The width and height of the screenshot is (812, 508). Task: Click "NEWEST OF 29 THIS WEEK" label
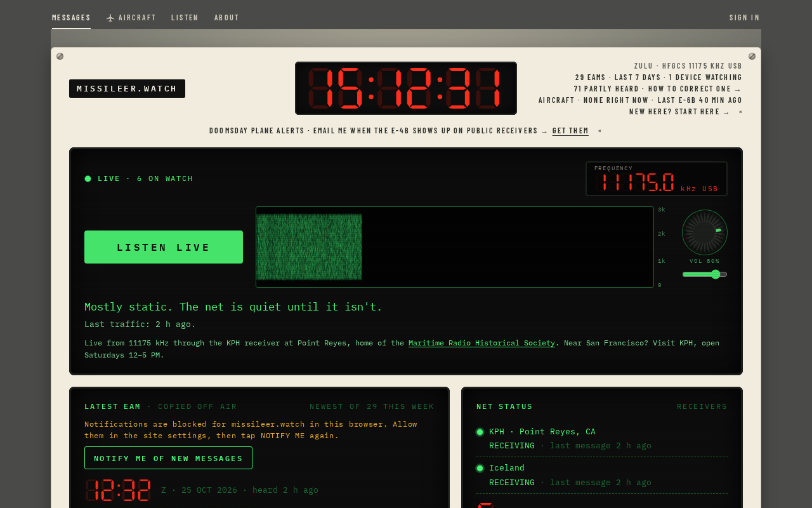click(x=372, y=406)
